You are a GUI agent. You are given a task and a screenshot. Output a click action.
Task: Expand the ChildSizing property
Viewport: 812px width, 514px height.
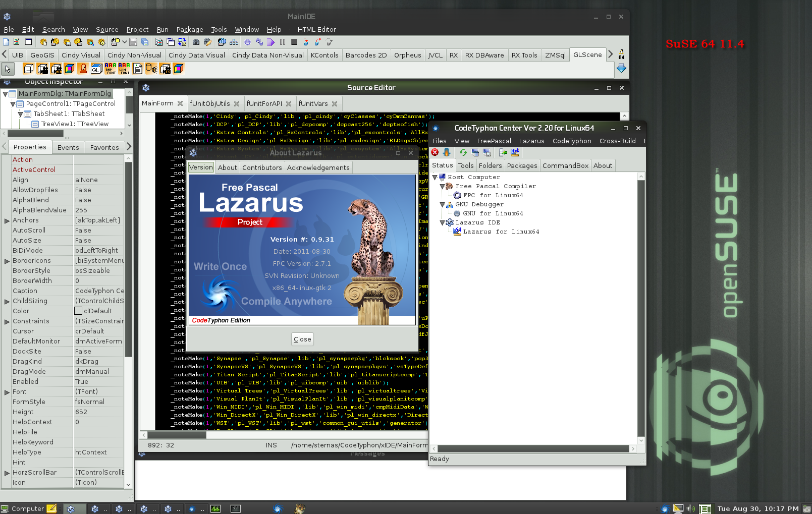(7, 301)
